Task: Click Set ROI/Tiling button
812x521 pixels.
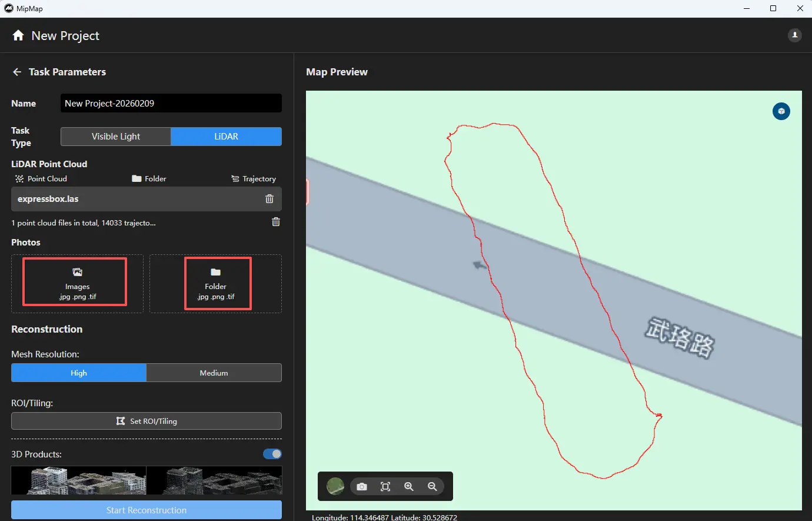Action: click(x=147, y=421)
